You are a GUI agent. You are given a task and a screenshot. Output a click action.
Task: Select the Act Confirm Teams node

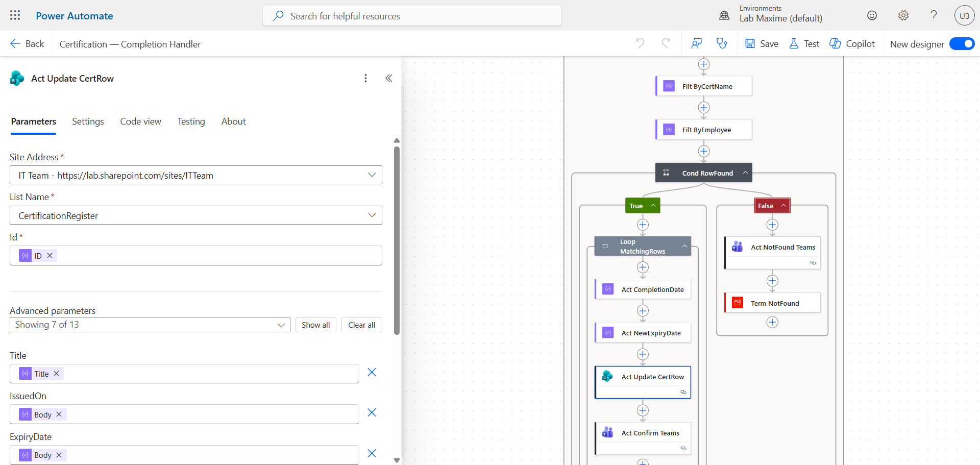point(643,438)
